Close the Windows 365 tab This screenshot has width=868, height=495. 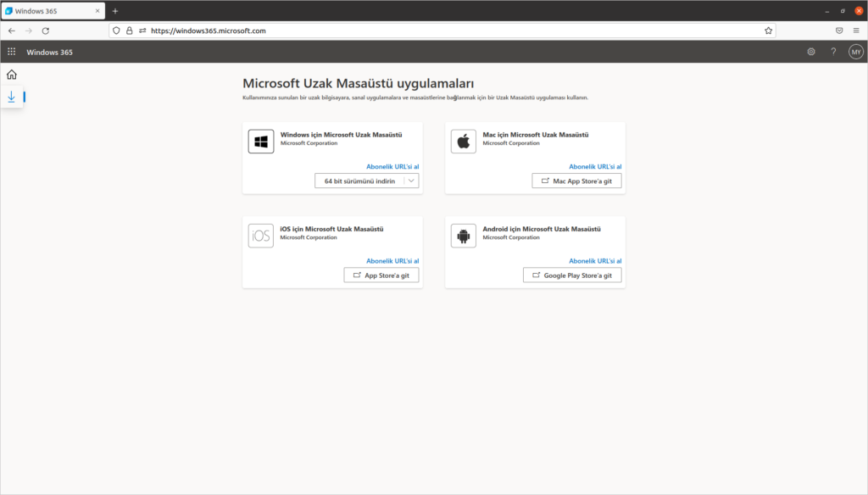click(x=97, y=11)
